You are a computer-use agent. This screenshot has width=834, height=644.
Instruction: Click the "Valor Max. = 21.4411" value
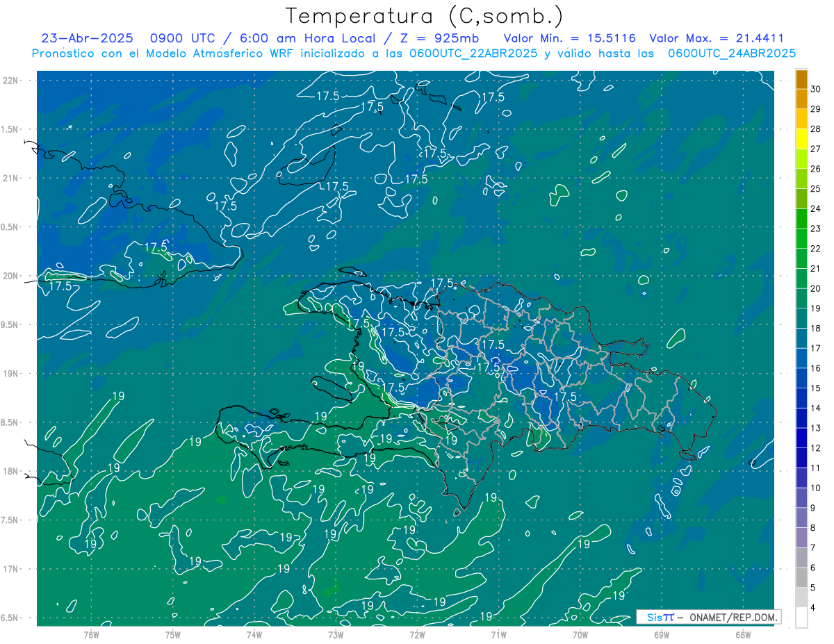[717, 38]
